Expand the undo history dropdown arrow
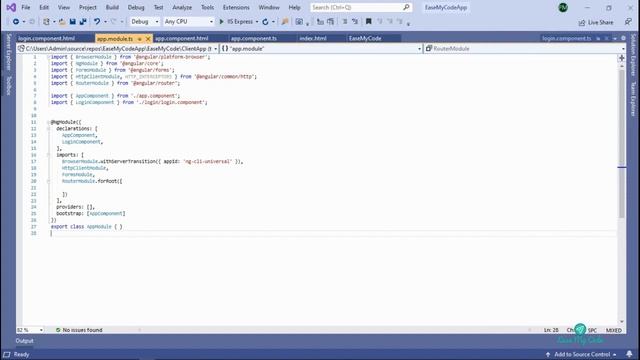Screen dimensions: 640x360 point(105,22)
